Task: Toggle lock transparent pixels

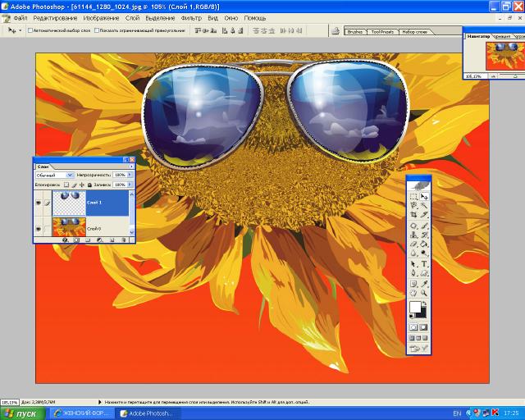Action: point(66,185)
